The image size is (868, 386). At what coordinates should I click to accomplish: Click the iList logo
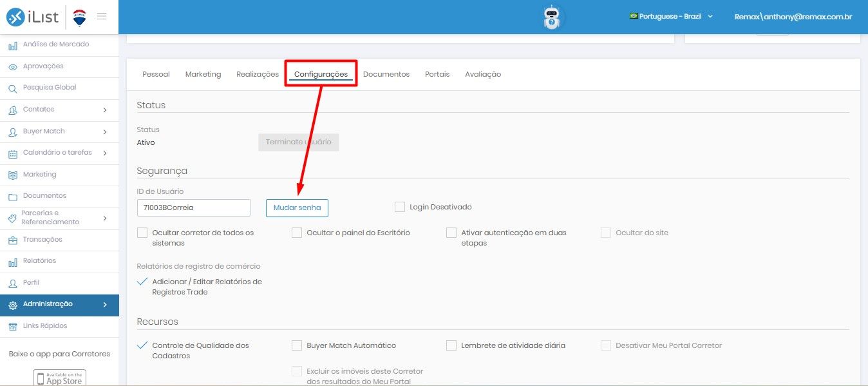point(33,17)
